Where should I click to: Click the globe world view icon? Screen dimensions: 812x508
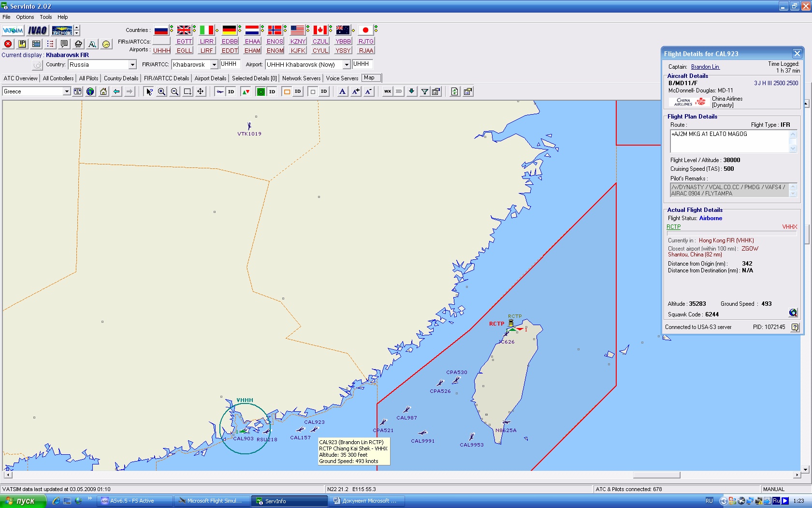pos(90,91)
